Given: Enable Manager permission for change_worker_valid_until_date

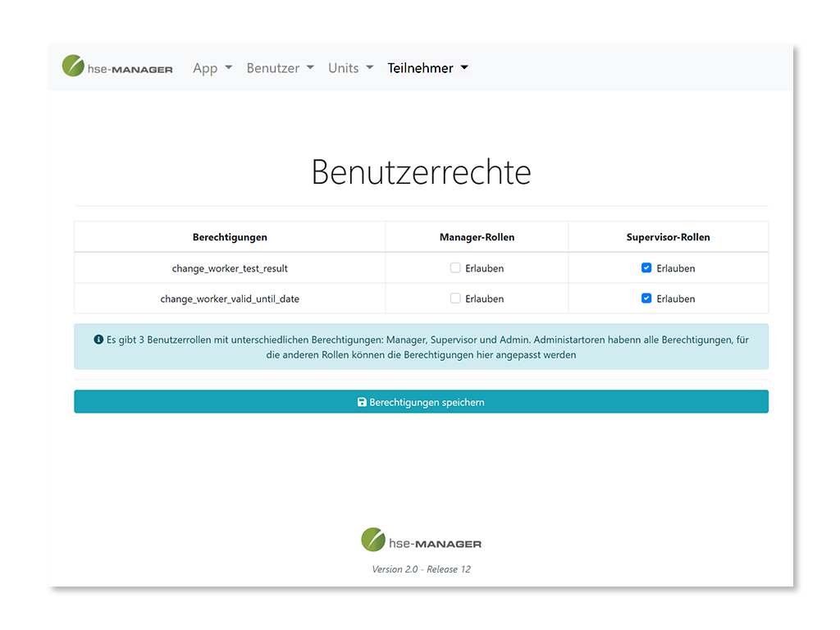Looking at the screenshot, I should click(455, 299).
